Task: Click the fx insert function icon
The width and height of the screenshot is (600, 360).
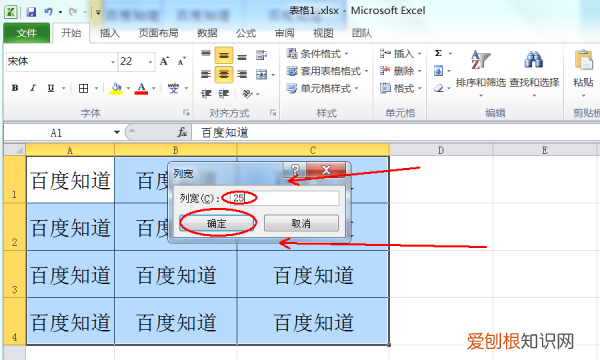Action: tap(182, 133)
